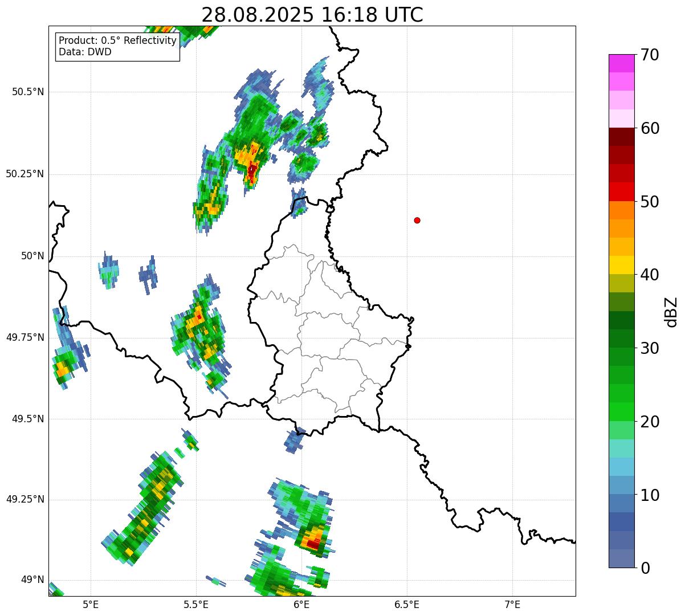Viewport: 685px width, 616px height.
Task: Pick the bright green swatch above 20
Action: click(621, 412)
